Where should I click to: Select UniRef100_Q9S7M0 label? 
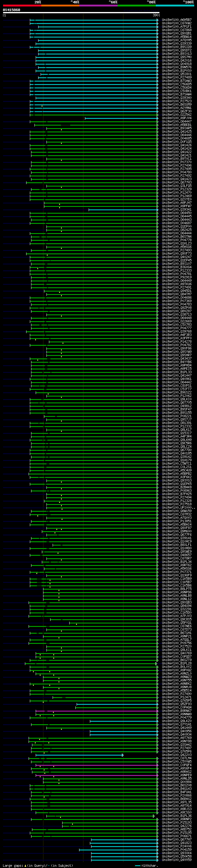click(177, 57)
